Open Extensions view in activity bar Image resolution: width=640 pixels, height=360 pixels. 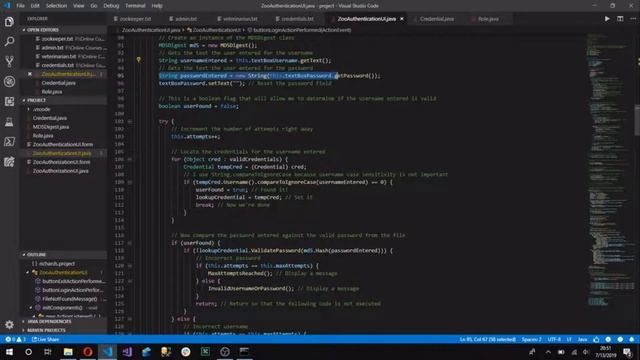coord(9,101)
